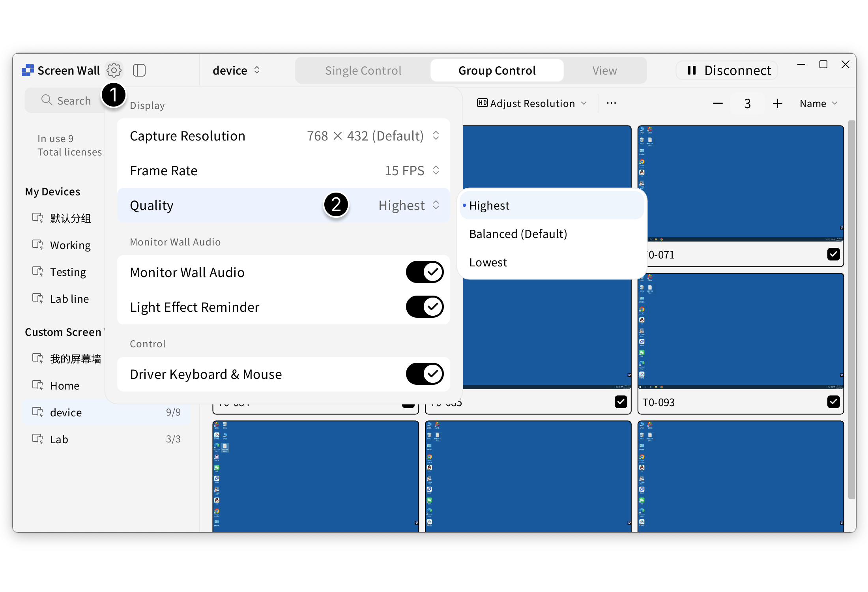
Task: Increase column count with the plus icon
Action: click(777, 103)
